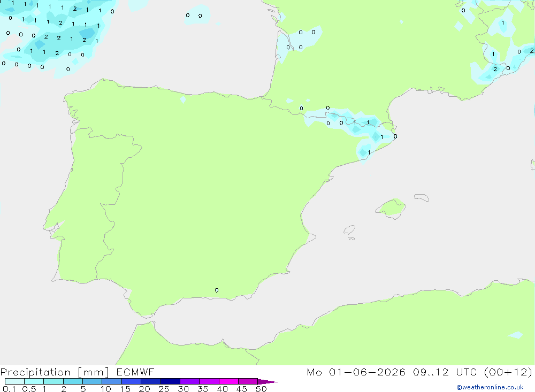Pick the 5–10 mm legend color box
535x392 pixels.
[93, 381]
